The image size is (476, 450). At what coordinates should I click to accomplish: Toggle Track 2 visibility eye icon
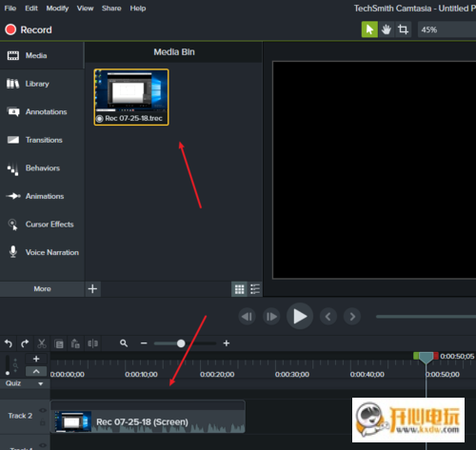[43, 410]
